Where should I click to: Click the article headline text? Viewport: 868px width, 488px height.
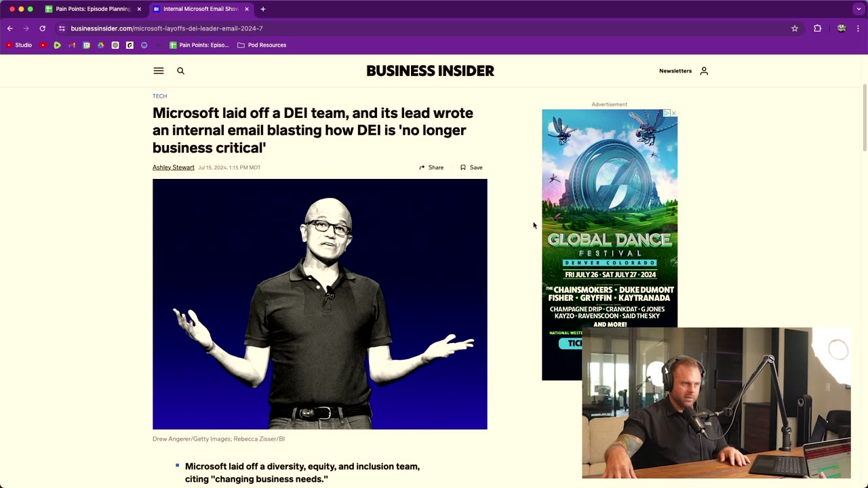(313, 130)
